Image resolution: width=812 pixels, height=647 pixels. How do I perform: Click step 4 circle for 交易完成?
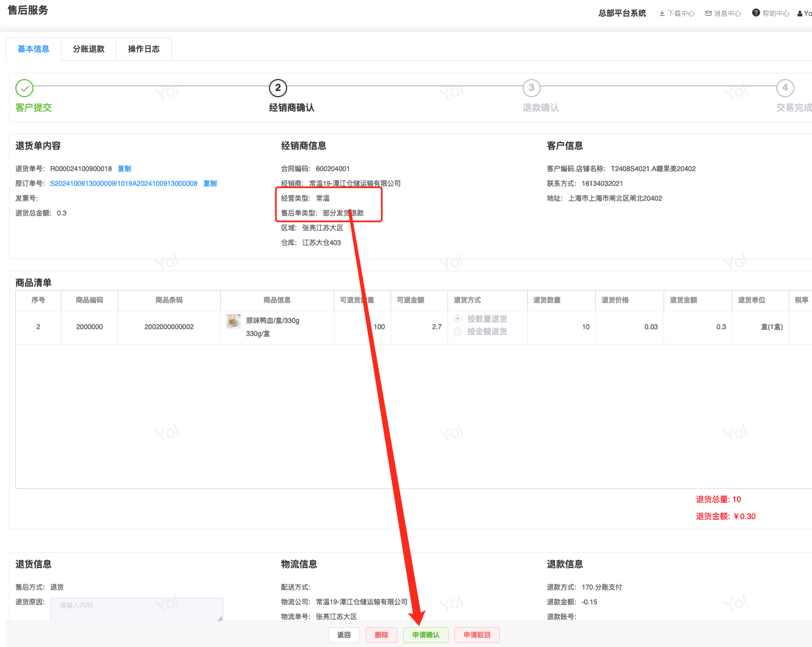(x=785, y=88)
